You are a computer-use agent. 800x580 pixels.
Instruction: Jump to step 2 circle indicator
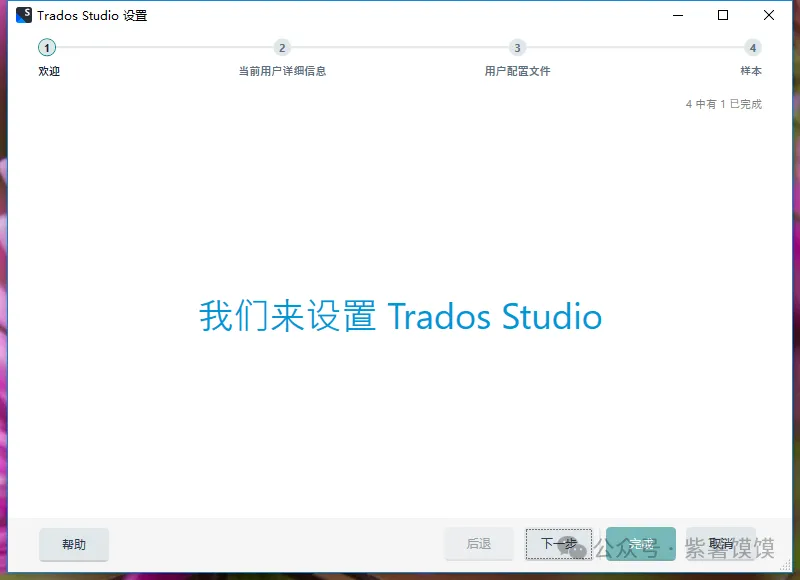click(282, 48)
